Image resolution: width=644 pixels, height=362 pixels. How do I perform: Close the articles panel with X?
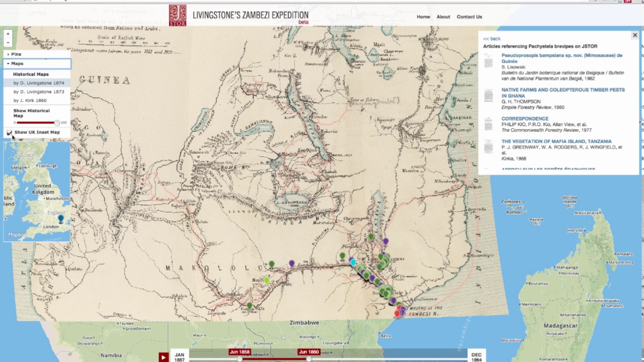(635, 35)
